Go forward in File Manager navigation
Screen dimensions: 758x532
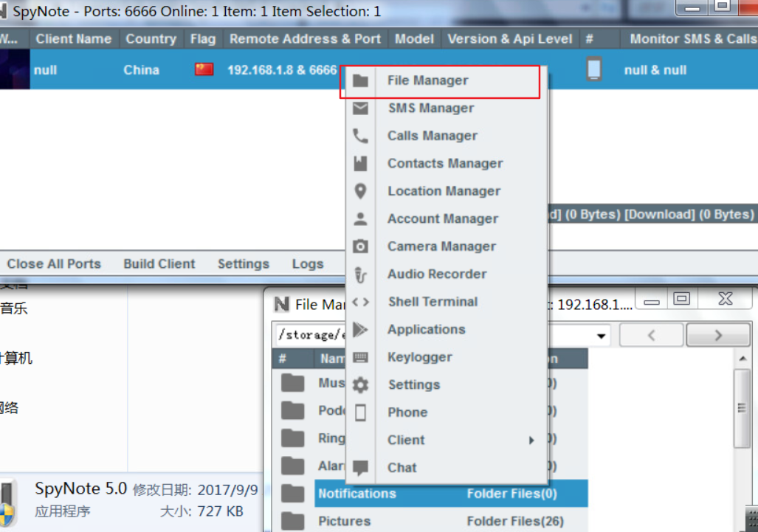(718, 335)
